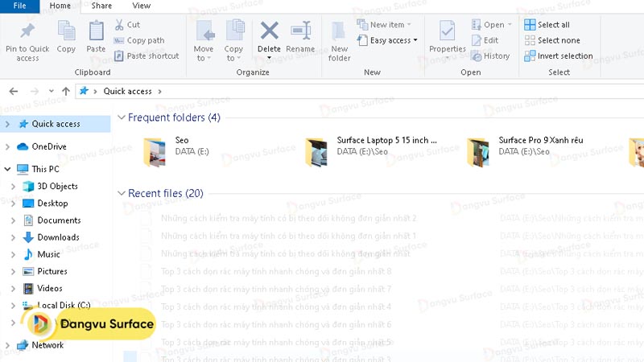Open the Delete dropdown arrow
This screenshot has width=644, height=362.
269,58
